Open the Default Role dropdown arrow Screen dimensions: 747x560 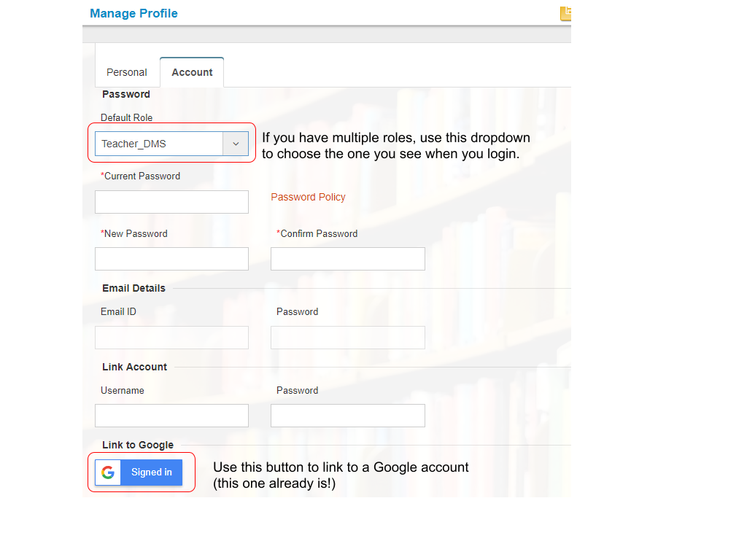tap(236, 144)
